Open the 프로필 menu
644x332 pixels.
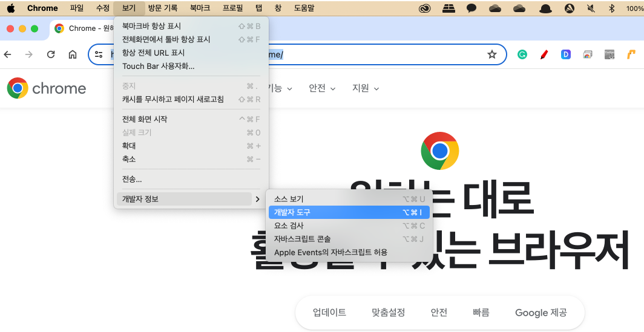(x=232, y=8)
